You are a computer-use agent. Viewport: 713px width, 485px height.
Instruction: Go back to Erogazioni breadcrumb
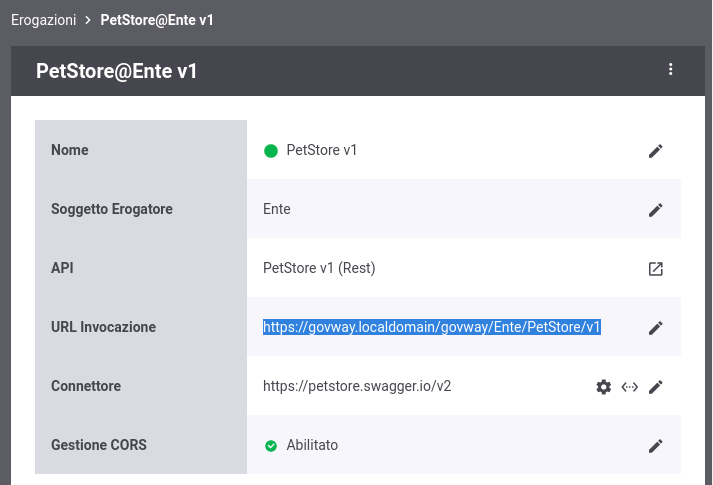[44, 20]
